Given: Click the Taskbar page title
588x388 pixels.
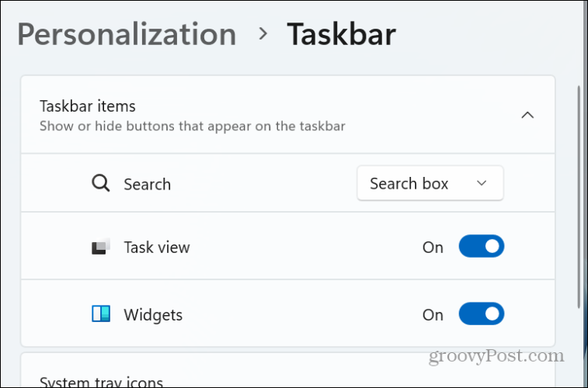Looking at the screenshot, I should point(341,34).
